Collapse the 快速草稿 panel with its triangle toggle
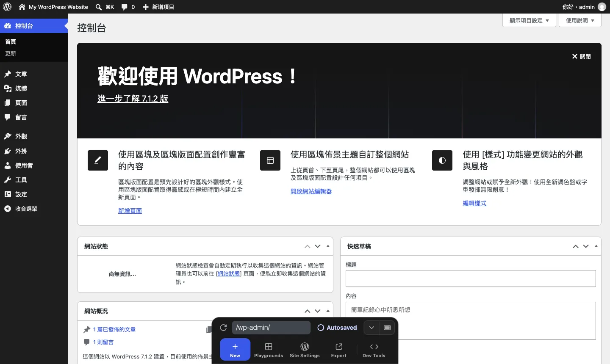 pos(596,246)
